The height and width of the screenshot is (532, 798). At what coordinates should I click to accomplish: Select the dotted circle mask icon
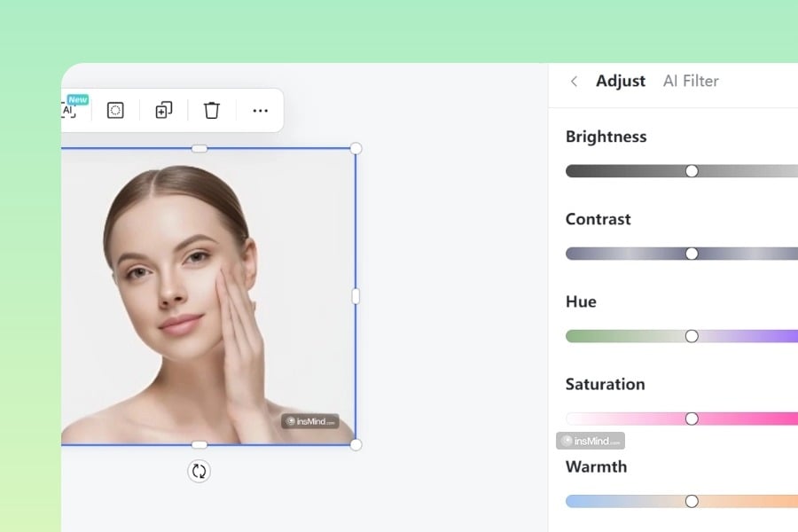pyautogui.click(x=115, y=110)
